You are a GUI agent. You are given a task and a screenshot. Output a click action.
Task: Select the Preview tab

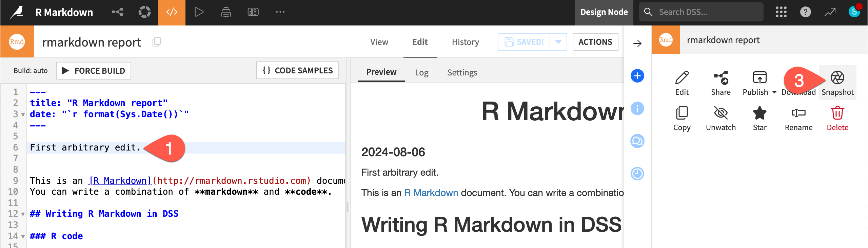(x=381, y=72)
